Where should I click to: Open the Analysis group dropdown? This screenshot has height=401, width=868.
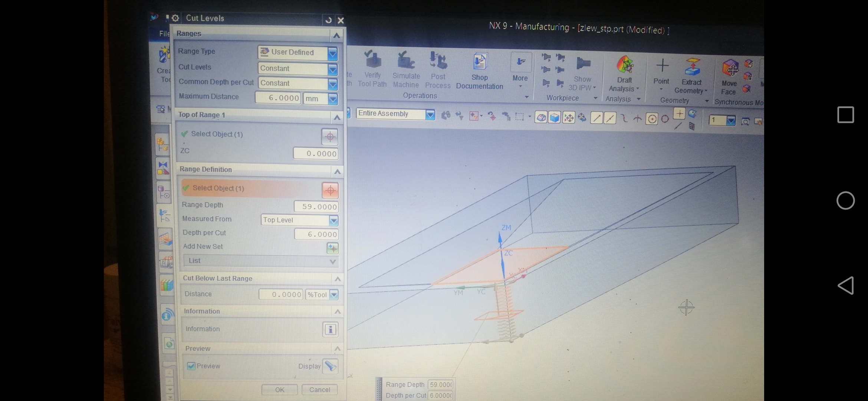click(x=638, y=99)
